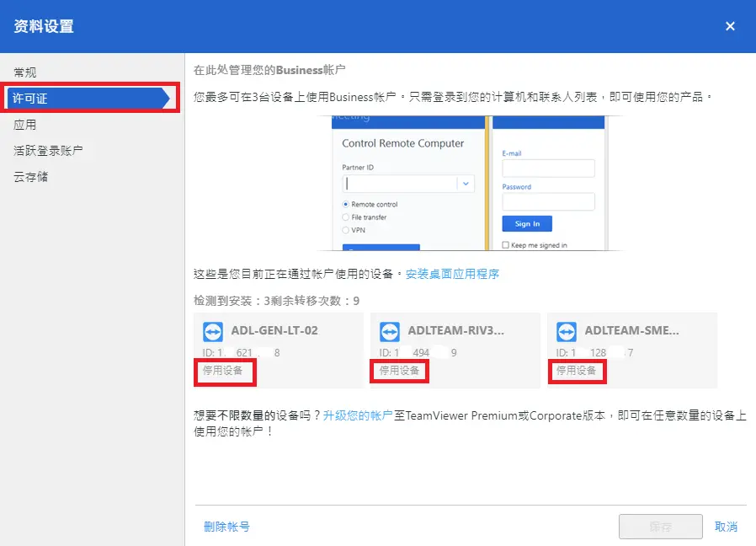The width and height of the screenshot is (756, 546).
Task: Click the 删除帐号 link
Action: [226, 527]
